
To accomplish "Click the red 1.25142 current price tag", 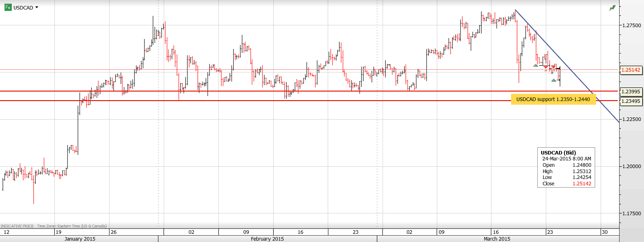I will tap(631, 70).
